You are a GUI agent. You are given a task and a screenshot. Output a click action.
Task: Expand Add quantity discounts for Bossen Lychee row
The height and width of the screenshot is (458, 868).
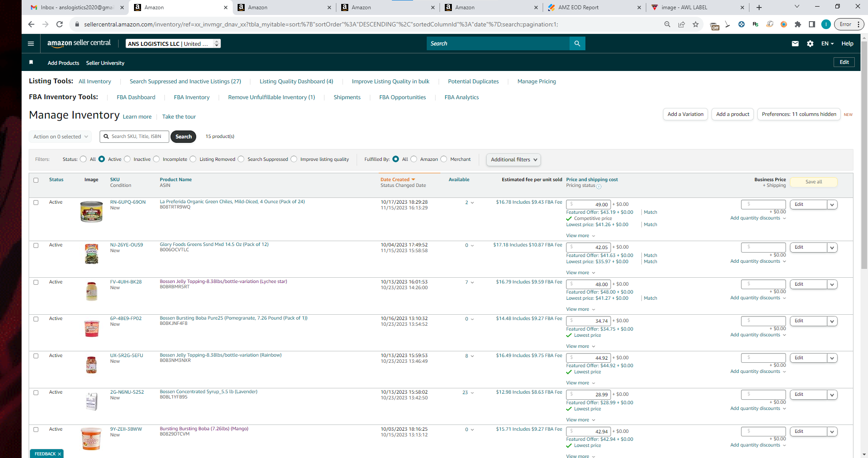[x=758, y=298]
